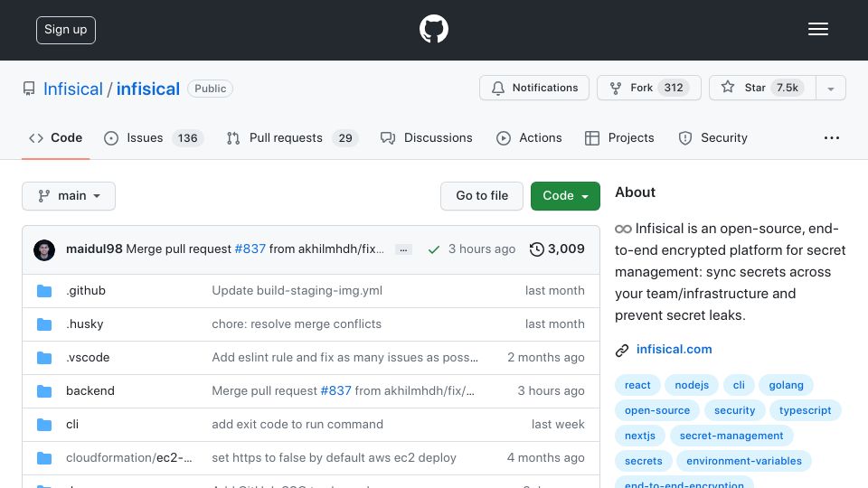868x488 pixels.
Task: Open the Issues tab
Action: 153,137
